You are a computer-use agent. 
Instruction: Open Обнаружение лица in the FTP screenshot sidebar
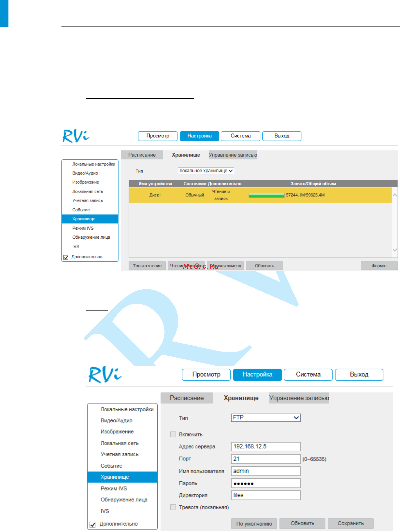pyautogui.click(x=124, y=500)
